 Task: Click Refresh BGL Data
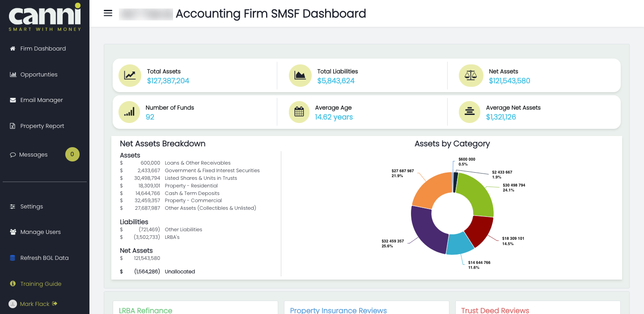[x=44, y=258]
